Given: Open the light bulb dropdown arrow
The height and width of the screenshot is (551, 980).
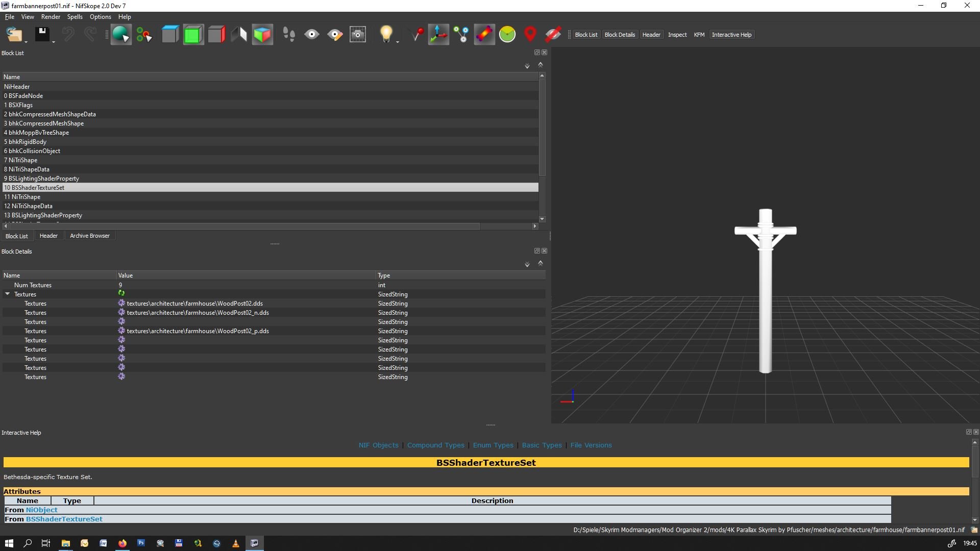Looking at the screenshot, I should (x=398, y=42).
